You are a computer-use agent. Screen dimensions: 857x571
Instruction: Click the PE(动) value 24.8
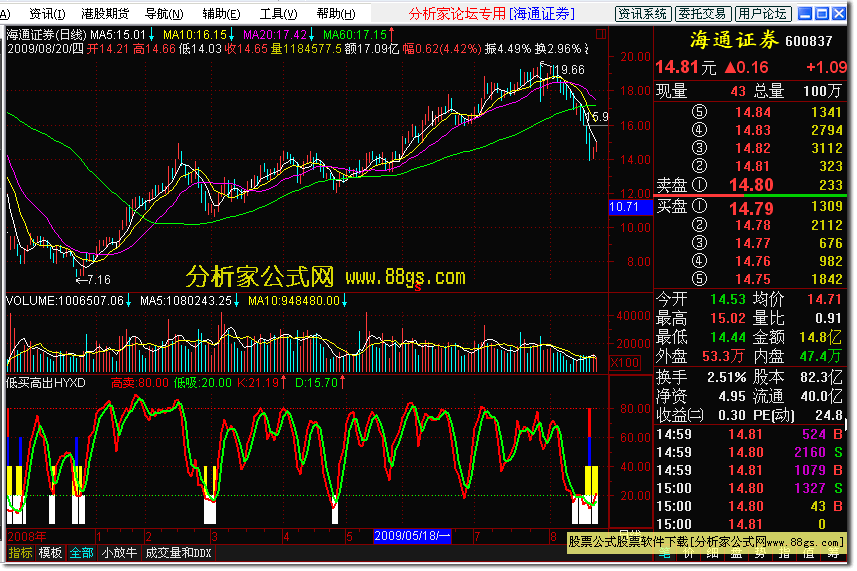[829, 415]
